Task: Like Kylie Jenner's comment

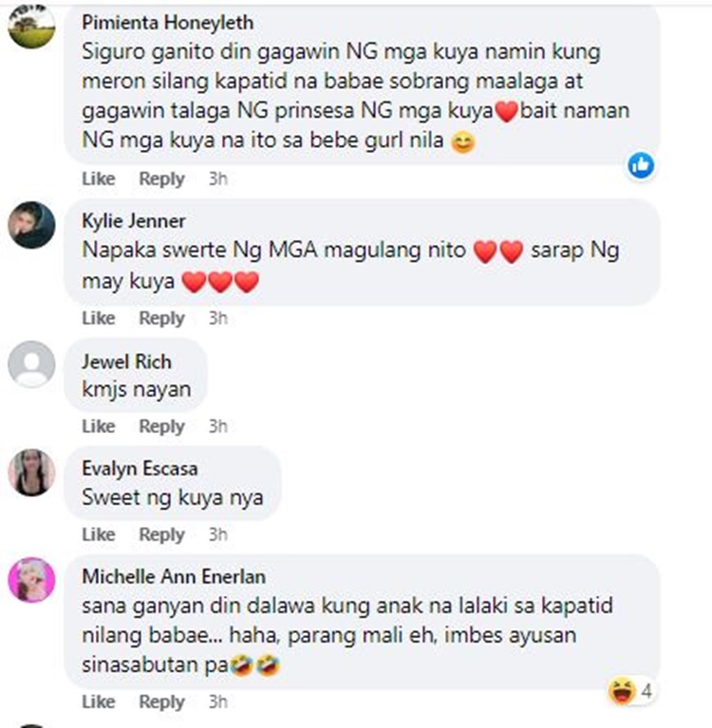Action: [x=99, y=318]
